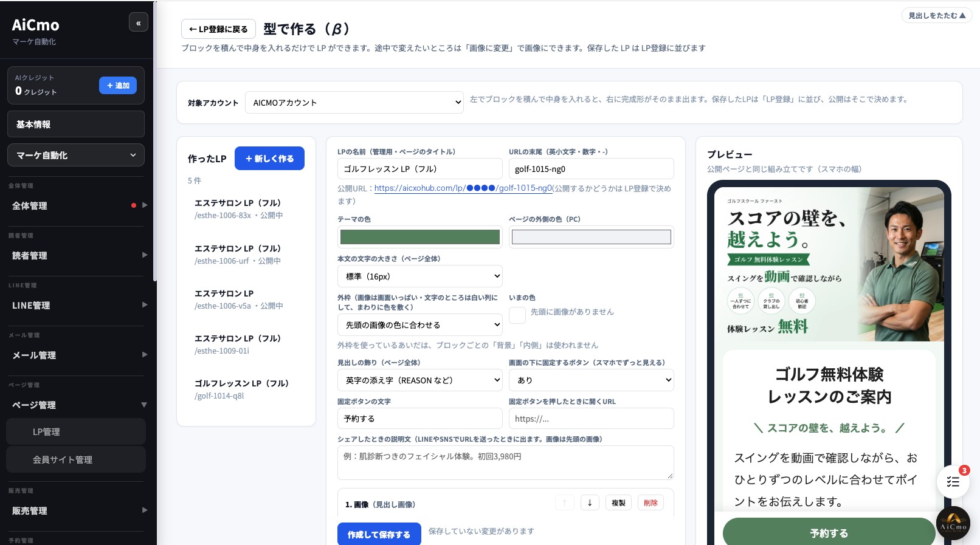Click the URLの末尾 input field
This screenshot has width=980, height=545.
coord(592,169)
